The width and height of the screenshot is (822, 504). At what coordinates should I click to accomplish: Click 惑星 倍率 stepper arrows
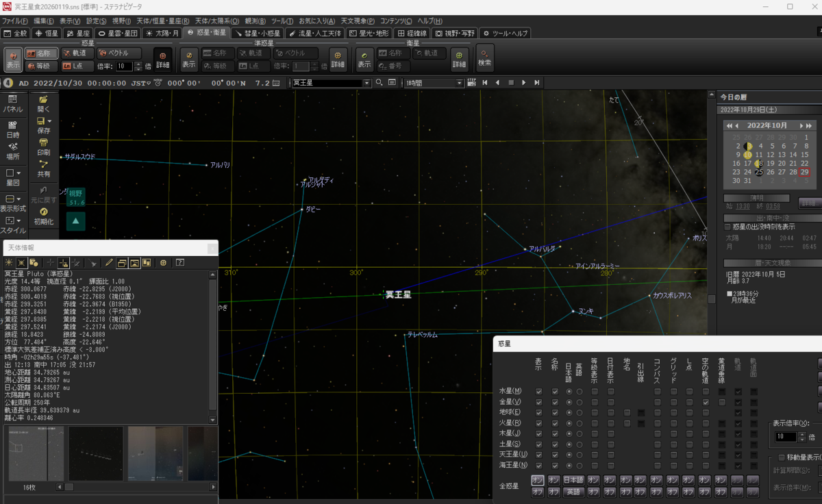click(138, 66)
